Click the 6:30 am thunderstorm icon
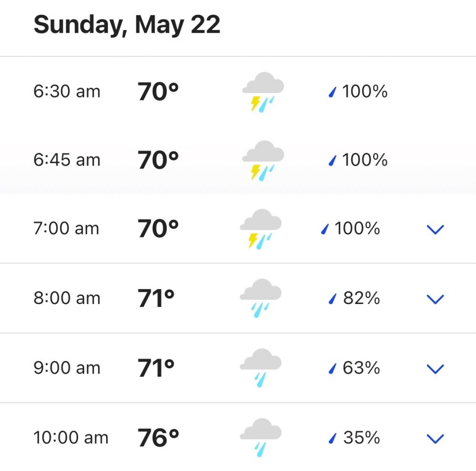The image size is (476, 471). pyautogui.click(x=263, y=91)
